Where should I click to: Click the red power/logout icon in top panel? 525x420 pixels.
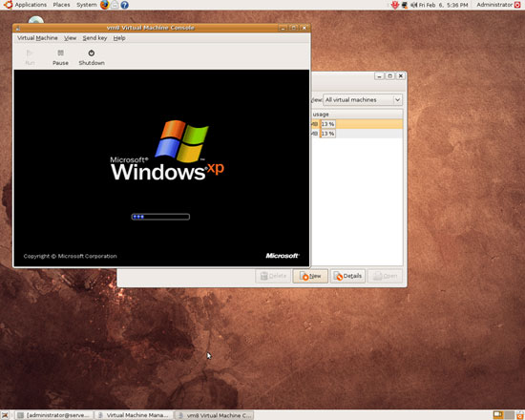pyautogui.click(x=517, y=5)
